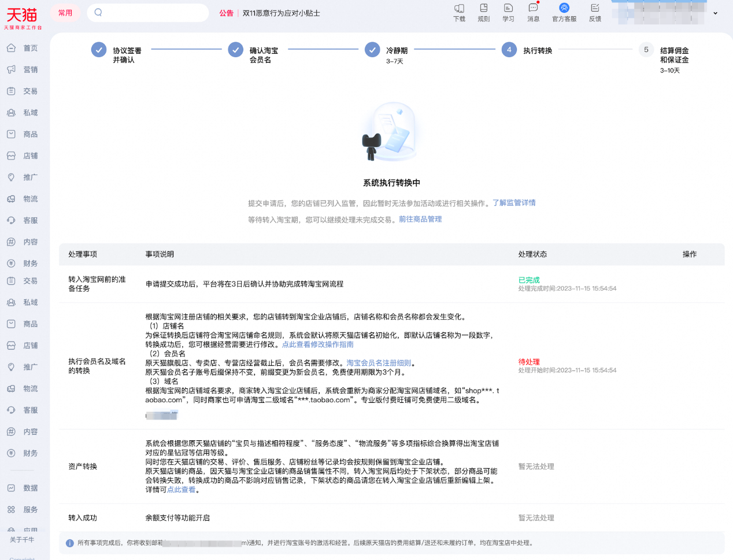Switch to the 常用 tab

point(65,12)
